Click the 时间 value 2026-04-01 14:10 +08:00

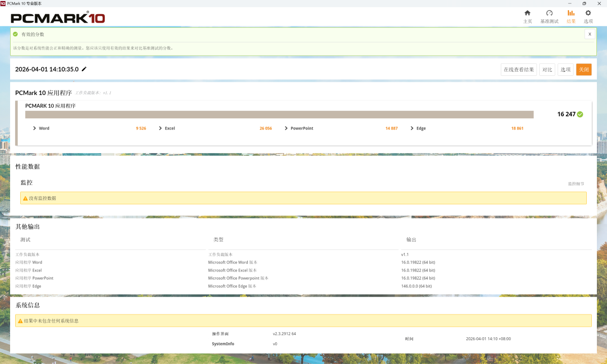coord(488,339)
